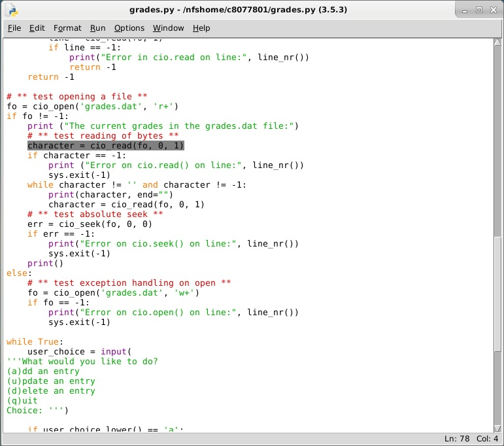
Task: Click the line 'if character == -1:'
Action: [77, 156]
